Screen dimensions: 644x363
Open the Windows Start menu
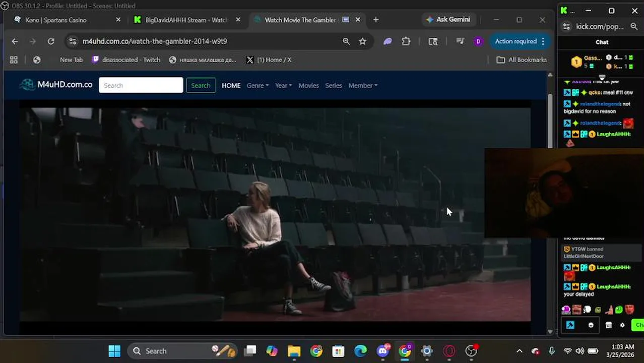click(x=114, y=351)
